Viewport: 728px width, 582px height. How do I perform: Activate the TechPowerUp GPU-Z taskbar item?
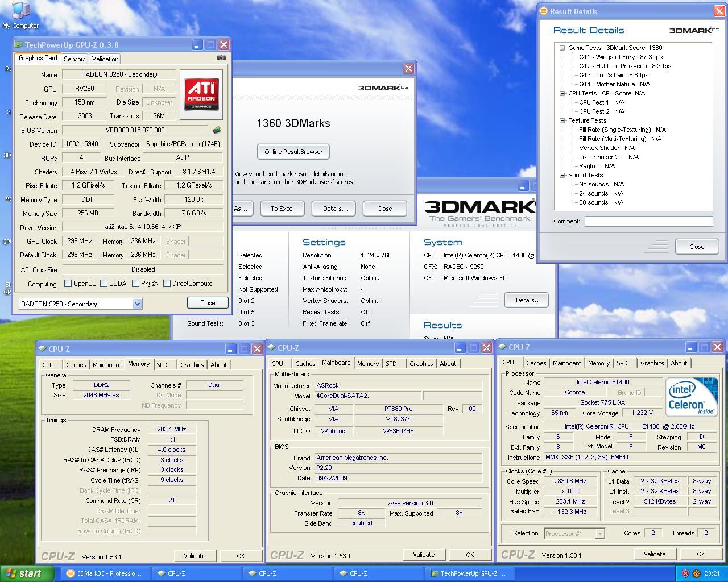[470, 573]
